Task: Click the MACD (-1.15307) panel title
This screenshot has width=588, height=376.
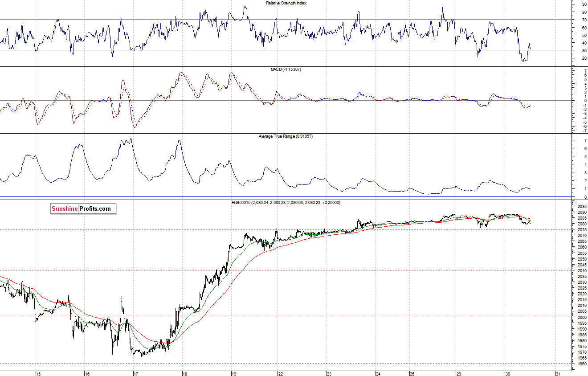Action: point(286,69)
